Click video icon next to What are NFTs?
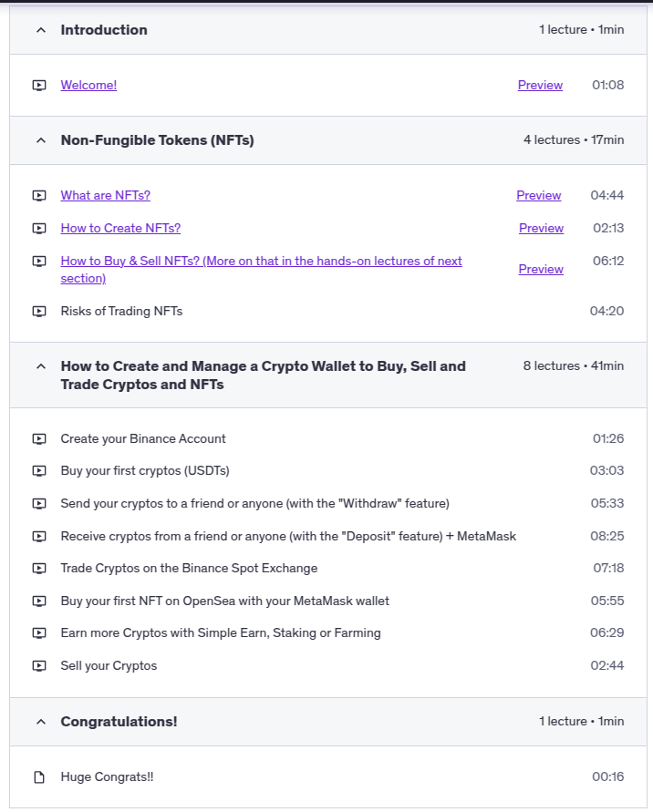This screenshot has height=812, width=653. click(x=39, y=196)
